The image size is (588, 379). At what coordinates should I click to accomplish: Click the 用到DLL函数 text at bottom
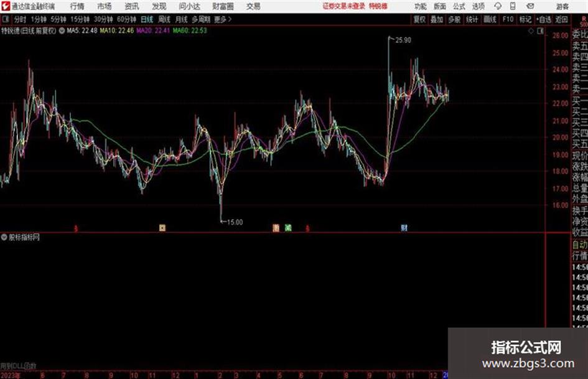point(18,366)
